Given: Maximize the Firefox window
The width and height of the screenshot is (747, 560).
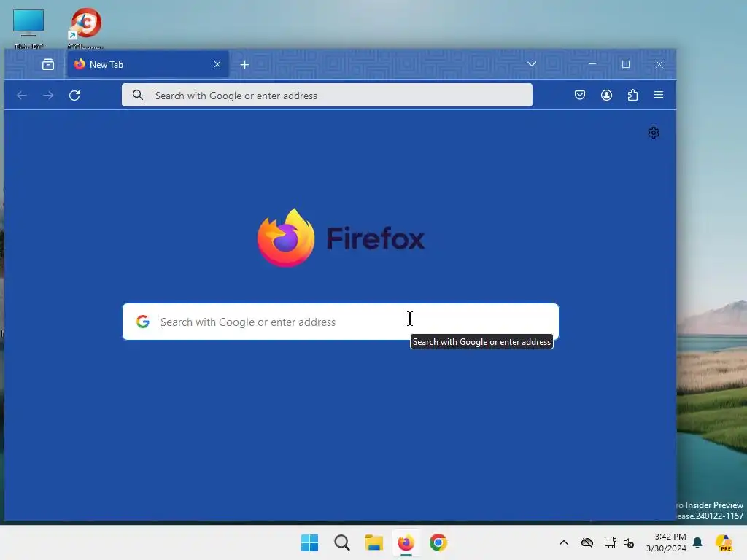Looking at the screenshot, I should point(626,64).
